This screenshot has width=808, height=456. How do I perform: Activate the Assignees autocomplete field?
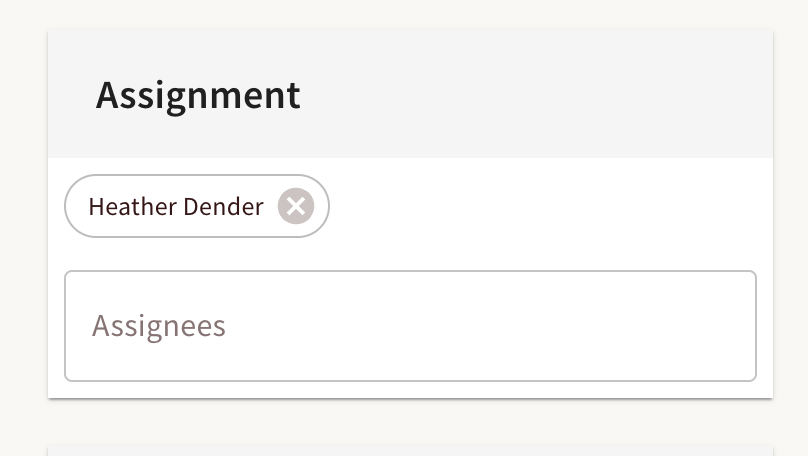click(x=410, y=326)
